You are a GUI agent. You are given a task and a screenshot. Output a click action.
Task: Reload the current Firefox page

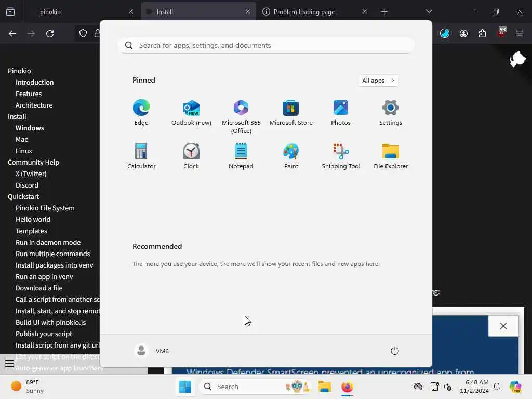click(x=50, y=34)
